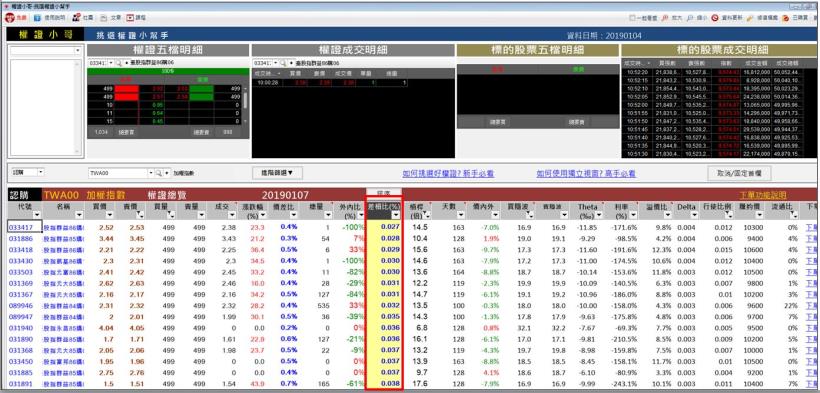The width and height of the screenshot is (820, 393).
Task: Open warrant code dropdown in 權證成交明細
Action: pos(276,62)
